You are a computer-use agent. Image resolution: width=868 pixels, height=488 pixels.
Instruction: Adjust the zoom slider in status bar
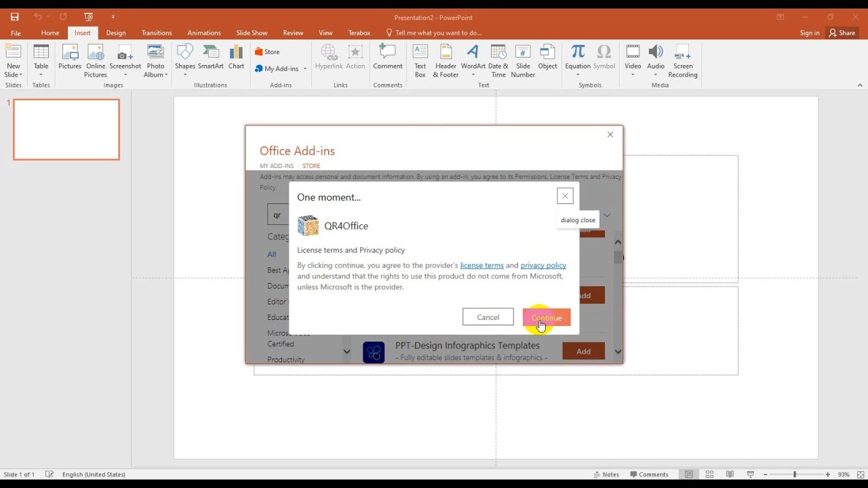pyautogui.click(x=795, y=474)
